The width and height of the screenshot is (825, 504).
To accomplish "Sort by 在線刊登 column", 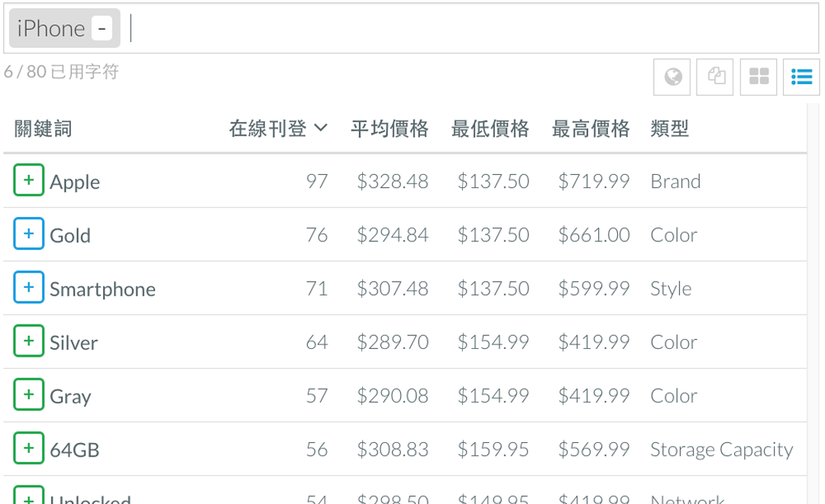I will [278, 128].
